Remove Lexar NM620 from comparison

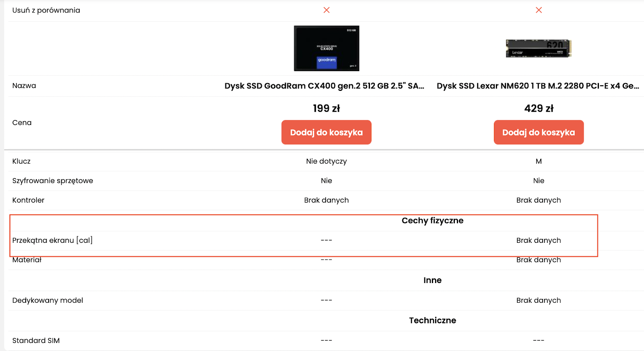point(539,10)
